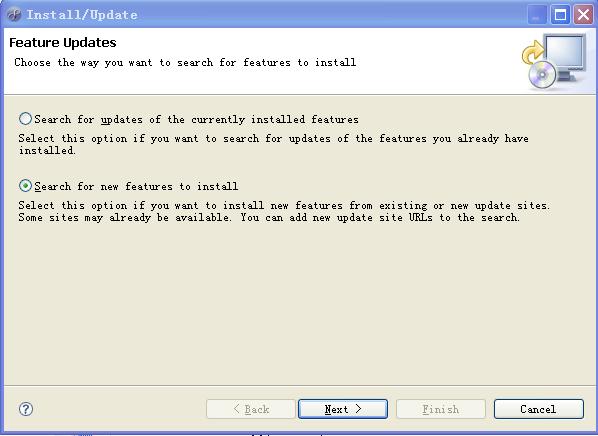Screen dimensions: 598x436
Task: Select the search for updates radio button
Action: [x=25, y=119]
